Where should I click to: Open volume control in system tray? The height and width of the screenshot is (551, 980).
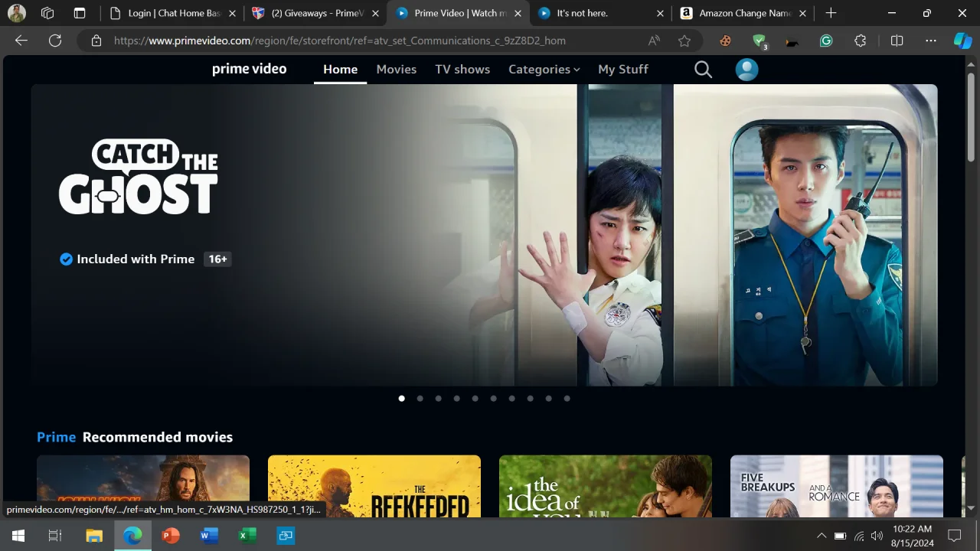(877, 536)
